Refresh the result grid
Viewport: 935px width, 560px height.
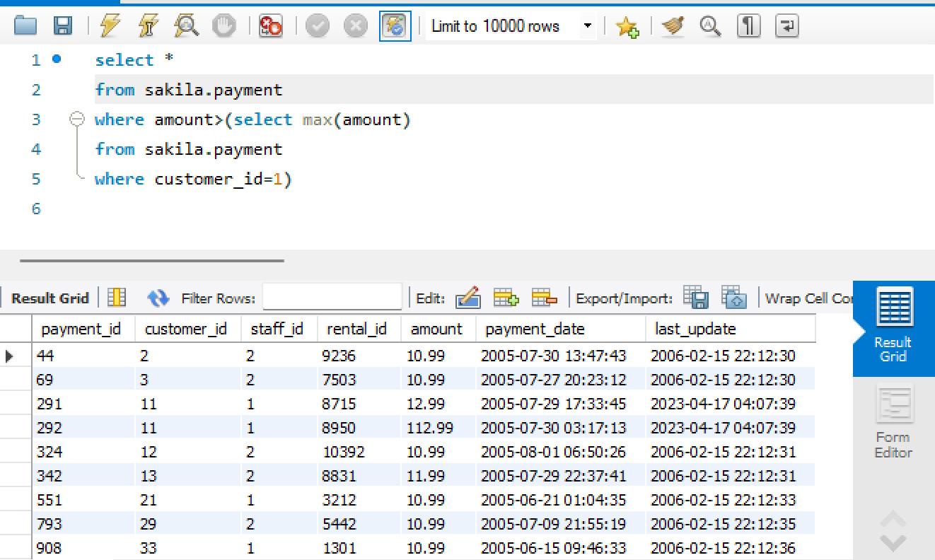158,298
